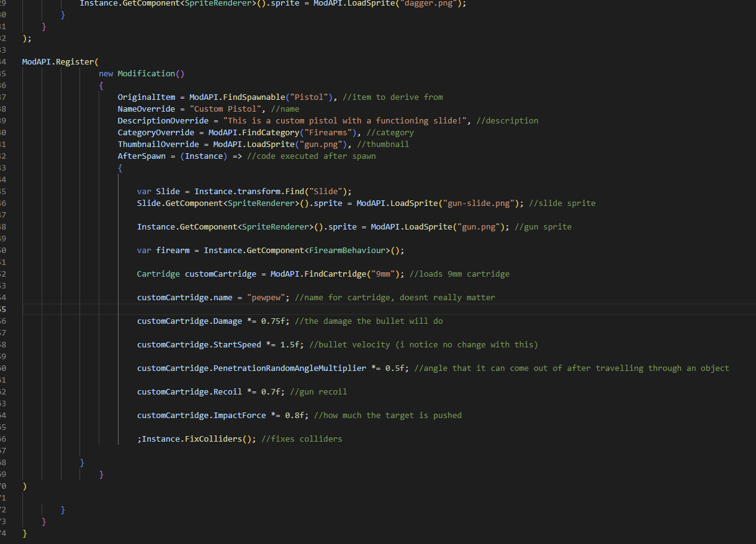Viewport: 756px width, 544px height.
Task: Place cursor on ModAPI.Register( call
Action: coord(60,61)
